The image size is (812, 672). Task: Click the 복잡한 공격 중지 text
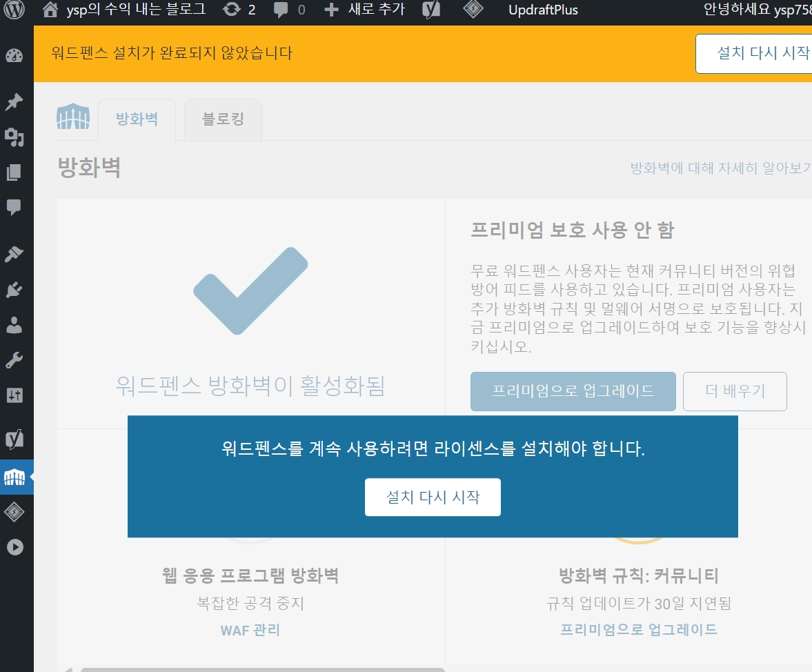(x=250, y=603)
